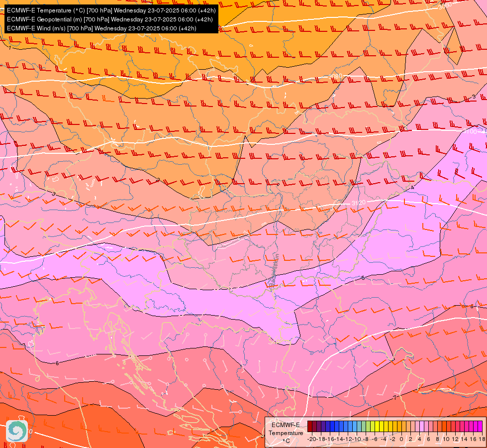Screen dimensions: 487x448
Task: Click the isotherm label 7 on the map
Action: (395, 398)
